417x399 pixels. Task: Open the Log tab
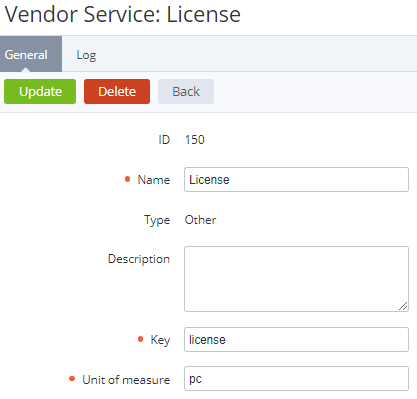[86, 55]
